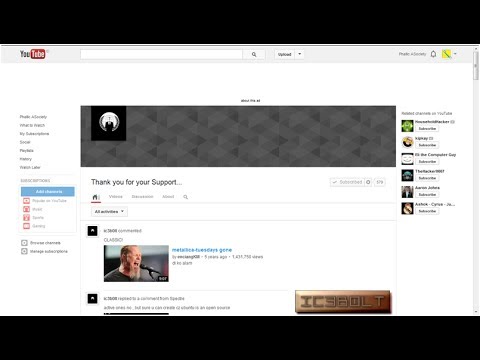Screen dimensions: 480x360
Task: Click the Browse channels plus icon
Action: 24,243
